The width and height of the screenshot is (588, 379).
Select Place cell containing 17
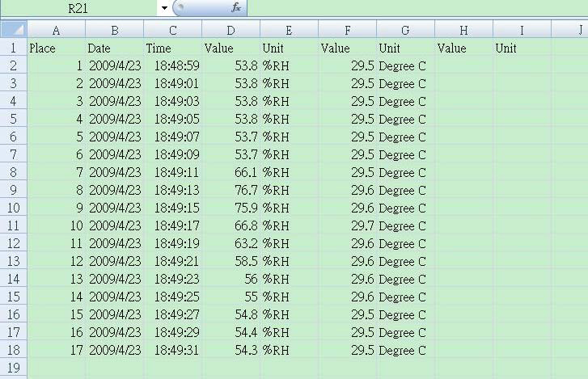[57, 350]
